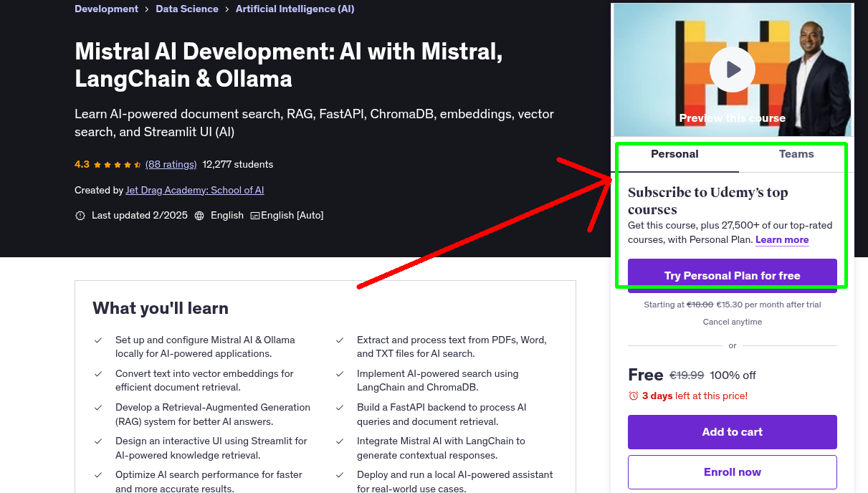Switch to the Personal tab
868x493 pixels.
pyautogui.click(x=674, y=154)
